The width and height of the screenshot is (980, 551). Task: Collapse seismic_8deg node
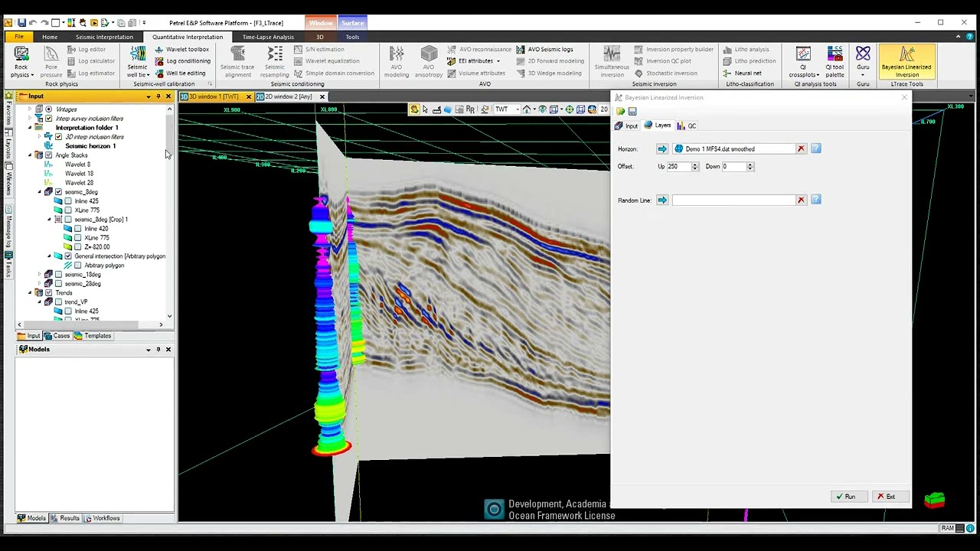[x=40, y=192]
